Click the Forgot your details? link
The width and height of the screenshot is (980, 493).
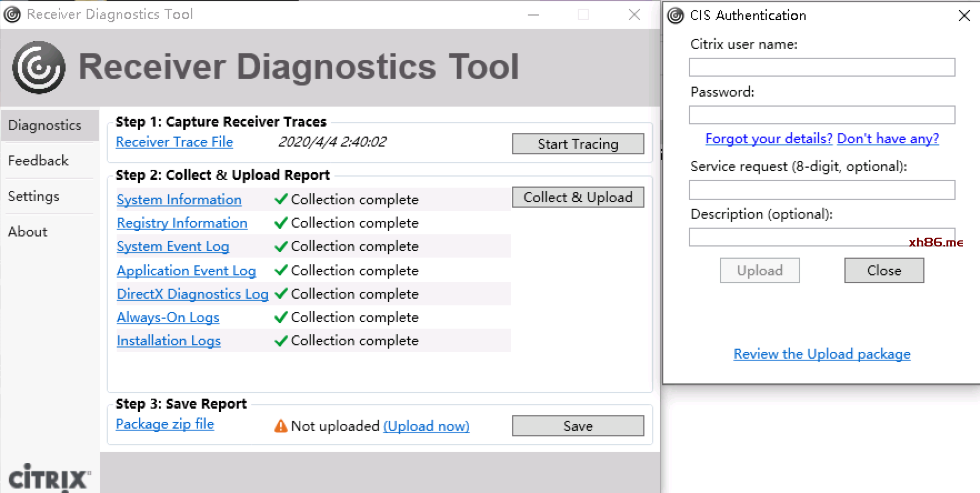pyautogui.click(x=769, y=139)
